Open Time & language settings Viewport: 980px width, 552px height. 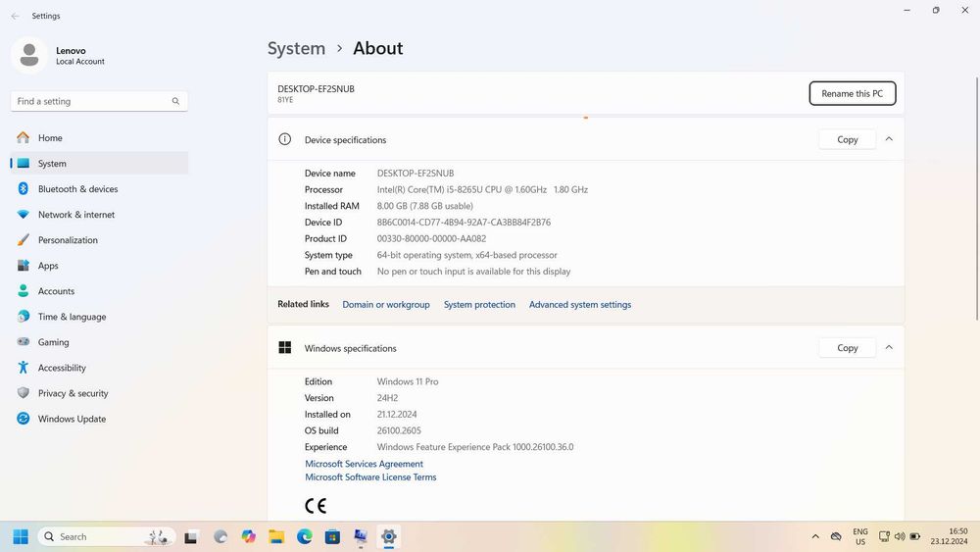tap(99, 317)
